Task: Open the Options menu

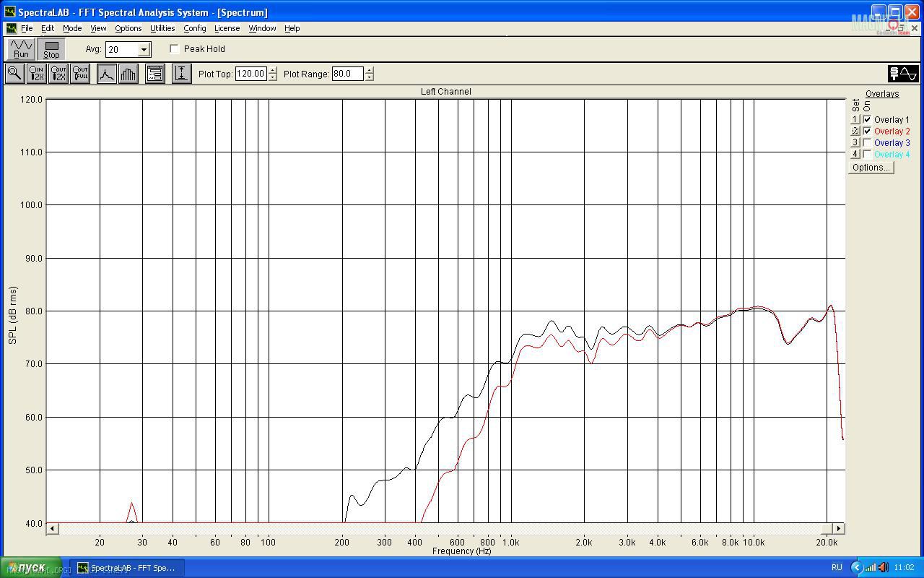Action: click(x=128, y=28)
